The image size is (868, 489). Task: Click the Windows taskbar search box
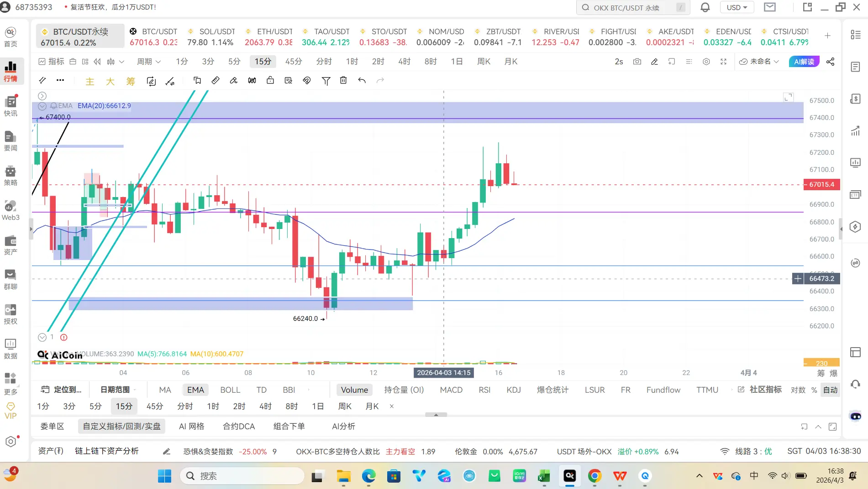point(242,476)
